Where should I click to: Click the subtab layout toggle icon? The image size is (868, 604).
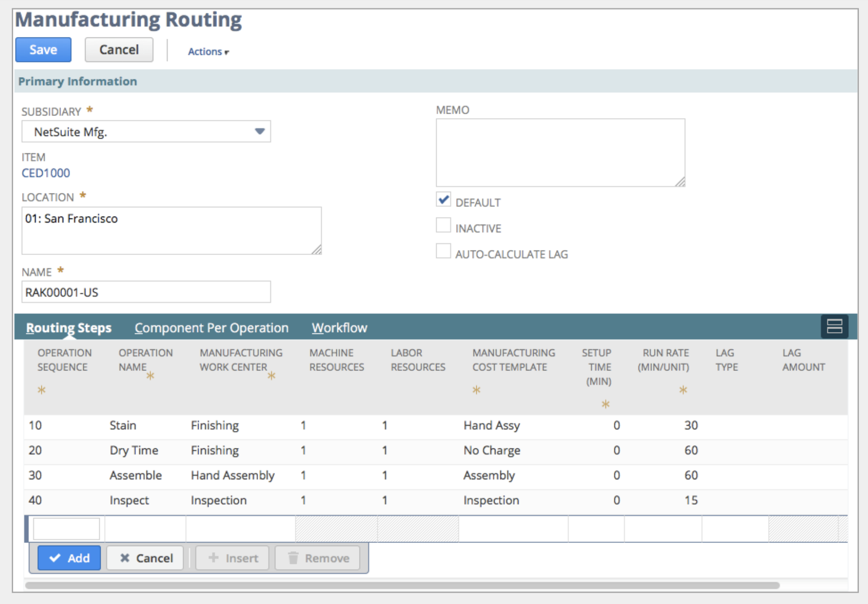tap(834, 326)
